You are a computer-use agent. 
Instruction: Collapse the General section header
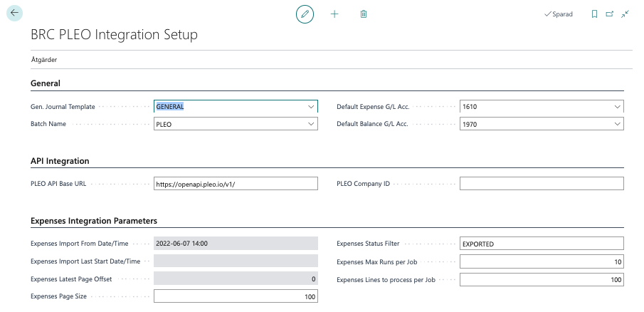click(x=45, y=83)
